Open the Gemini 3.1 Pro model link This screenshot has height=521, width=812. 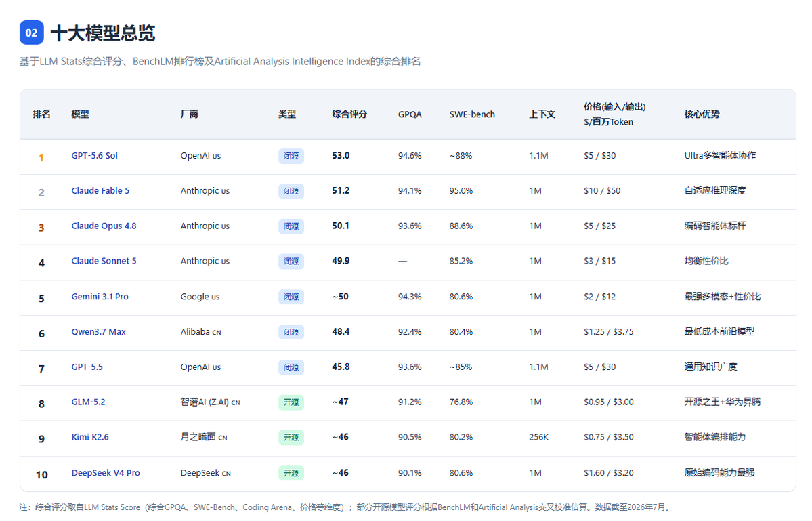click(100, 297)
